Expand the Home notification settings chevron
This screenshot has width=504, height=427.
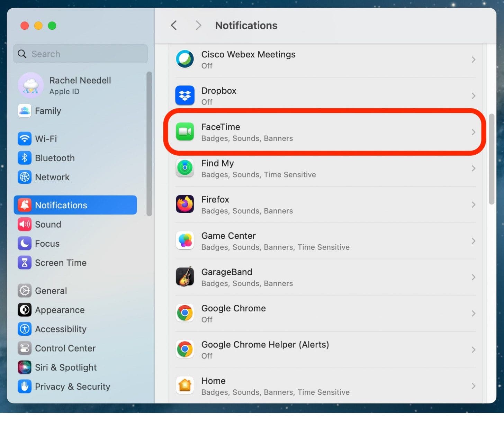(x=474, y=386)
